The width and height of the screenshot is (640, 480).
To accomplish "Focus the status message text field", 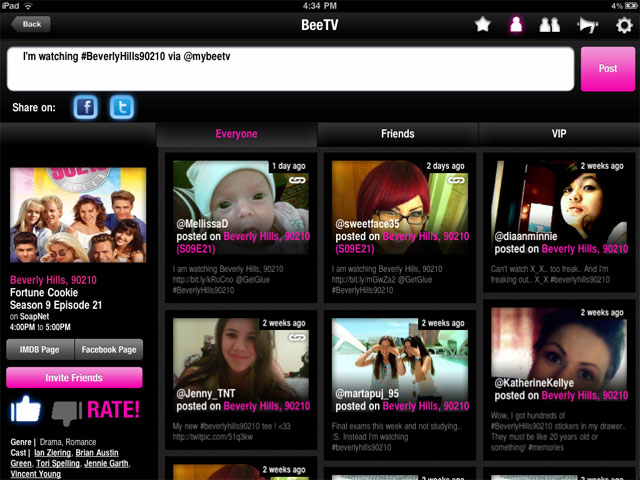I will coord(291,69).
